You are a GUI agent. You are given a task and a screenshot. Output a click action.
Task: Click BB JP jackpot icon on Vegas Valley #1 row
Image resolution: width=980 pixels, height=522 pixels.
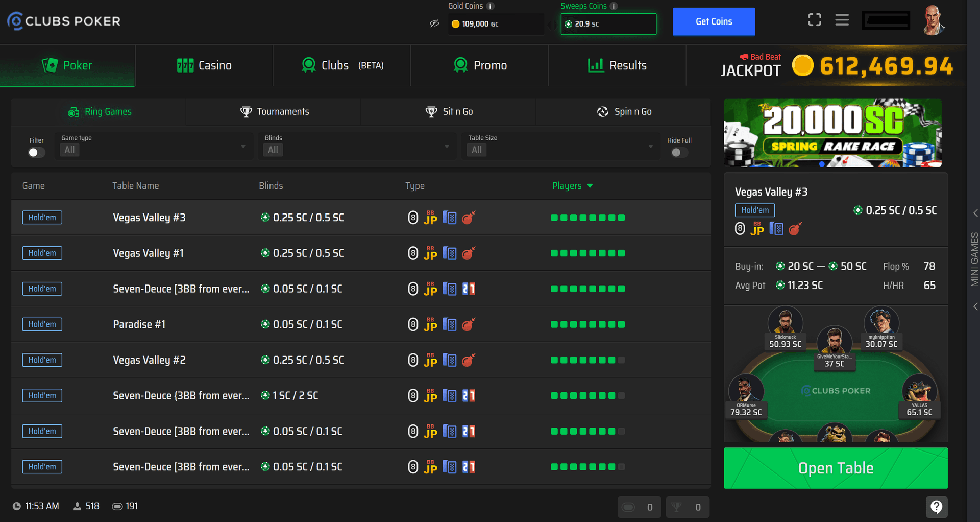431,253
